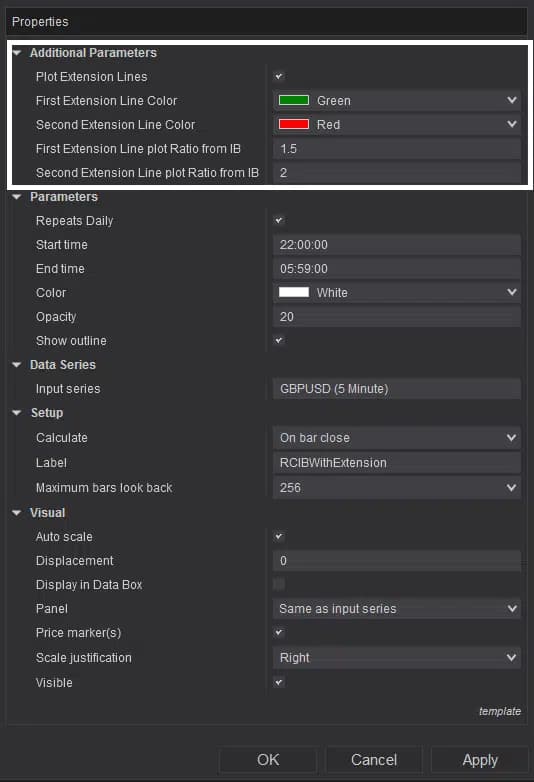
Task: Open the Calculate dropdown
Action: tap(397, 437)
